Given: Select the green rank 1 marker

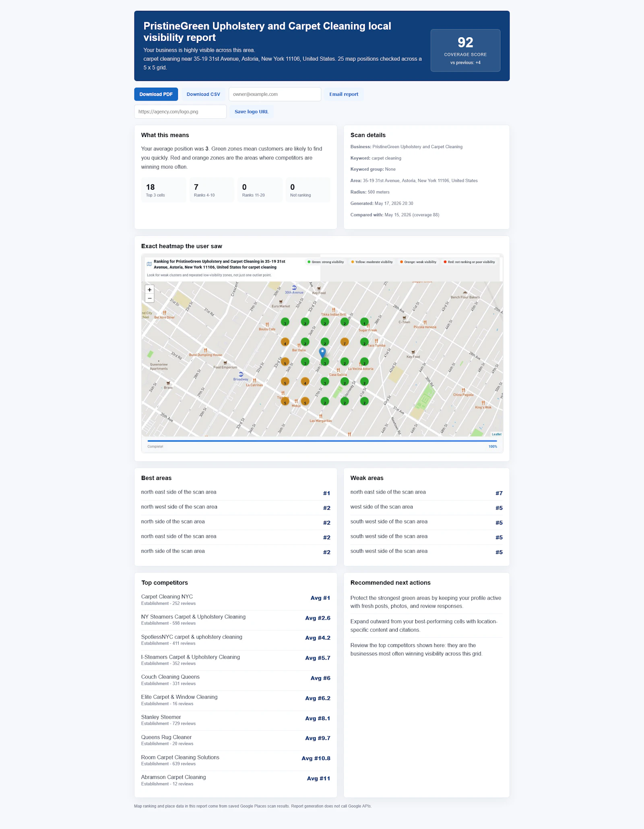Looking at the screenshot, I should pos(364,322).
